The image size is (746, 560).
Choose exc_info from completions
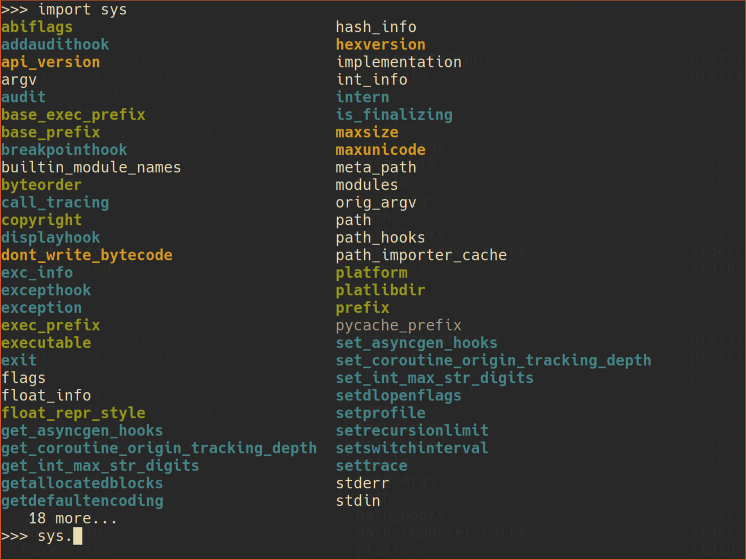[37, 273]
